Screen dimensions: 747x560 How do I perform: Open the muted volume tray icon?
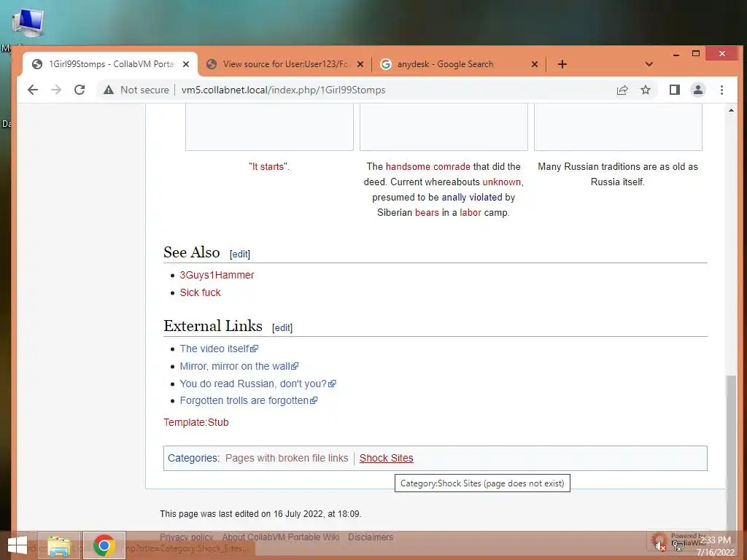click(660, 547)
